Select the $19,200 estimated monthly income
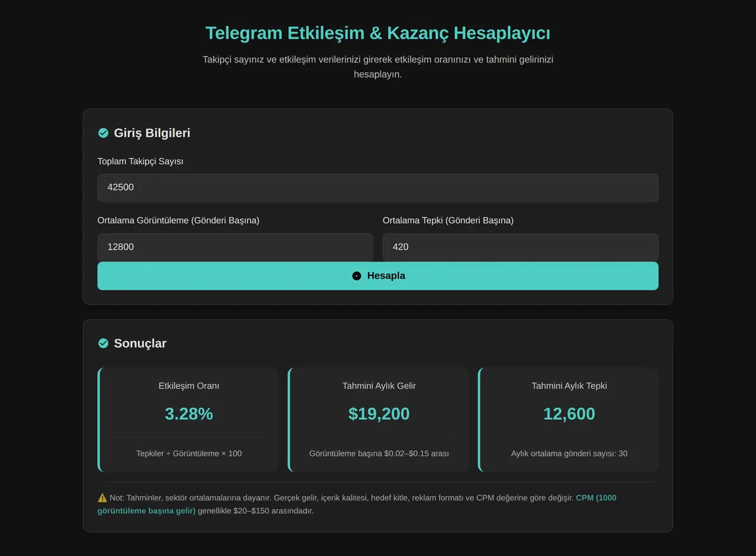This screenshot has width=756, height=556. pos(379,414)
